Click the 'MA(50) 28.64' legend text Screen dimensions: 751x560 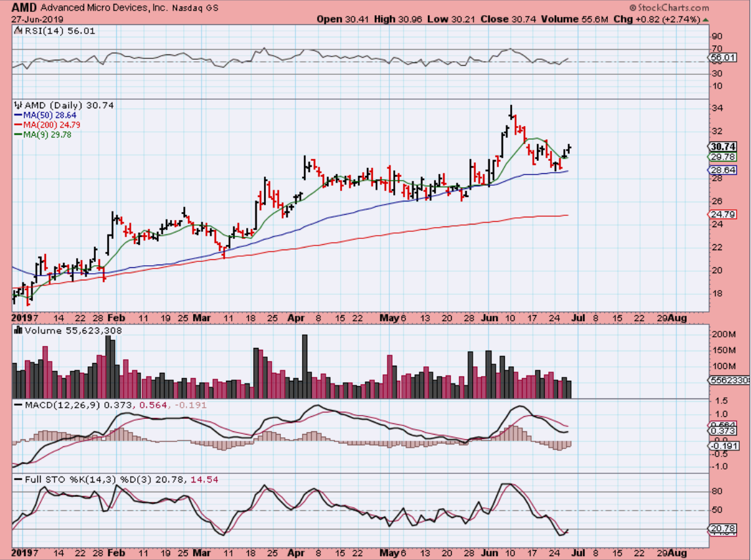[50, 116]
